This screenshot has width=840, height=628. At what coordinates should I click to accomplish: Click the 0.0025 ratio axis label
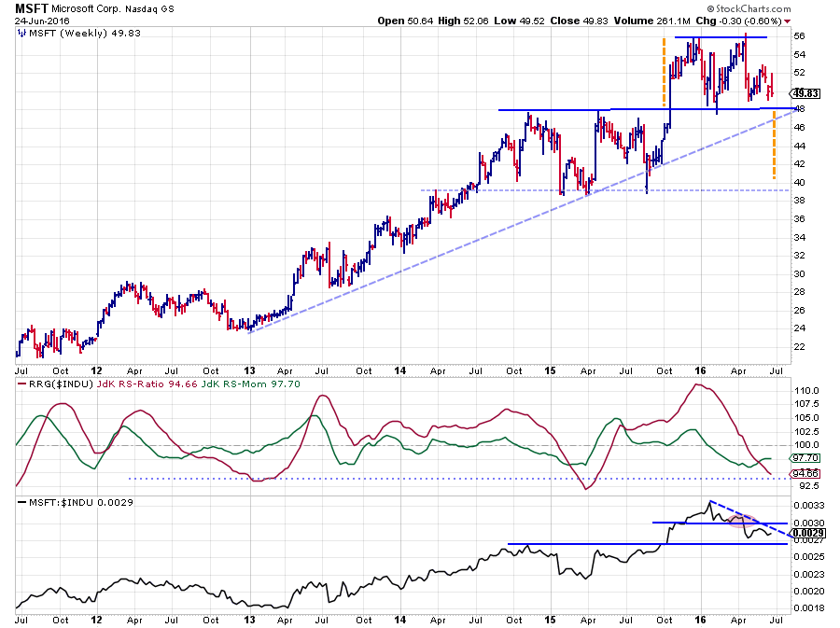coord(809,557)
